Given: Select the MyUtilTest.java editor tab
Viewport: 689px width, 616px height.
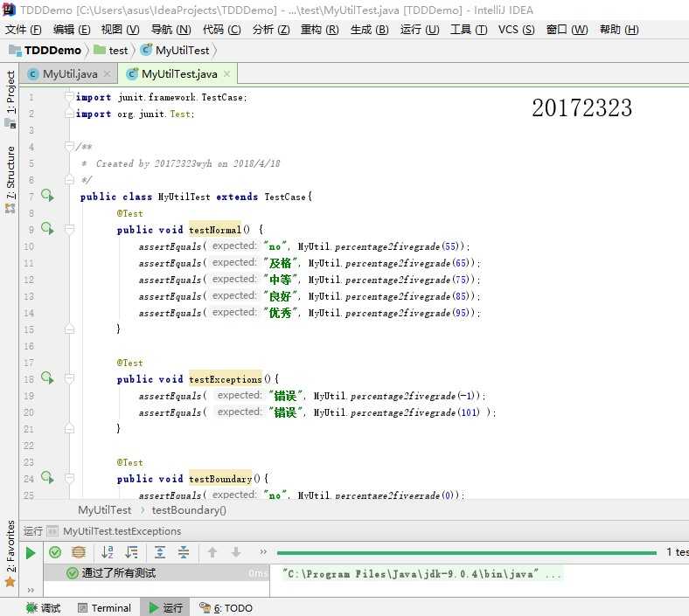Looking at the screenshot, I should point(179,74).
